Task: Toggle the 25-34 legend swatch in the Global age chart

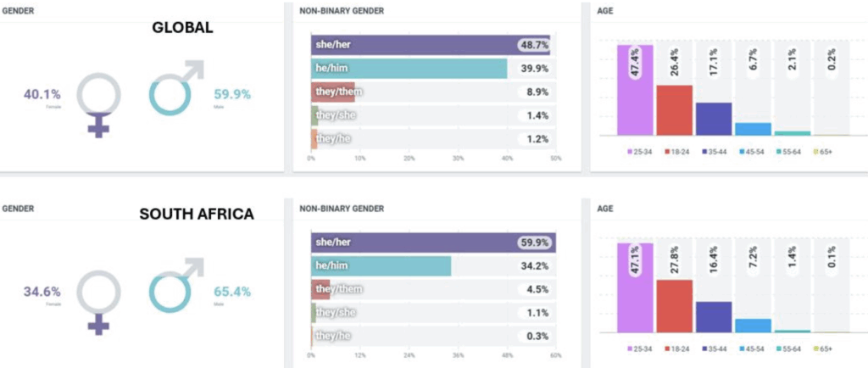Action: [x=630, y=152]
